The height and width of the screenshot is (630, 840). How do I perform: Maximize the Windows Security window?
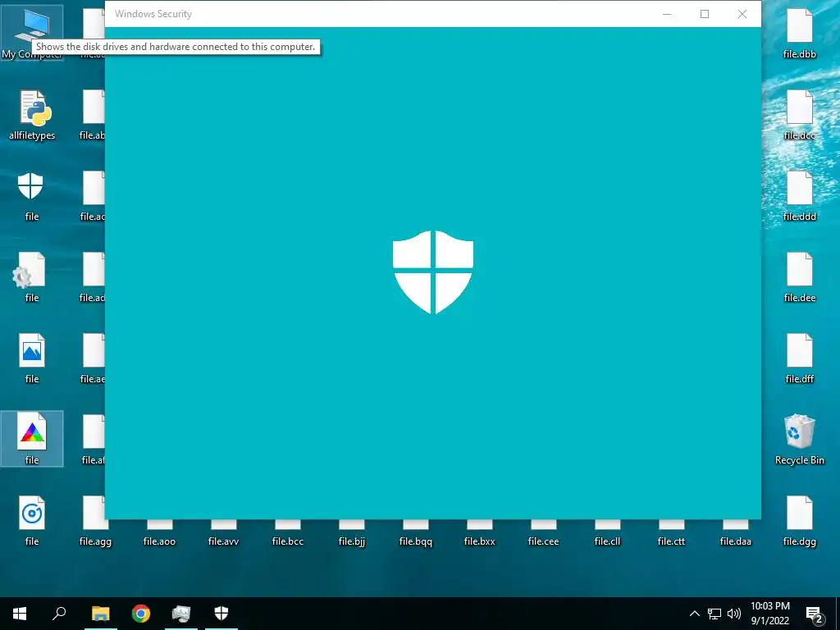[705, 14]
